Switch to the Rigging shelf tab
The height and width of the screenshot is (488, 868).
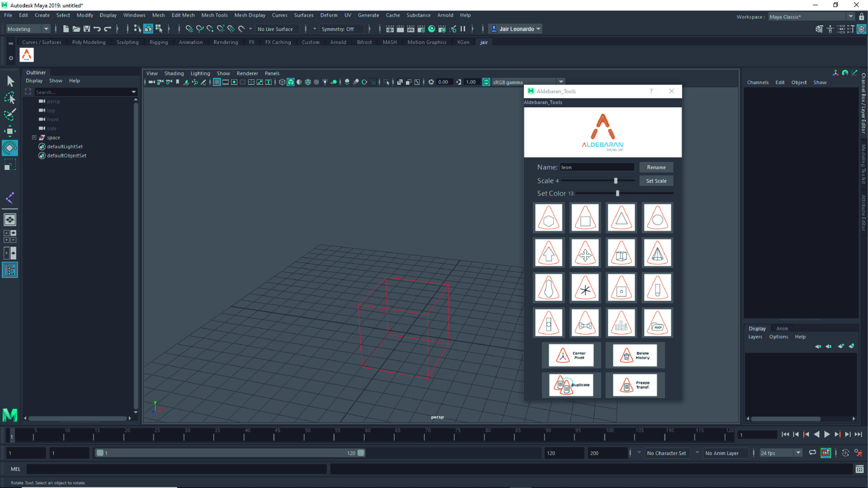[158, 42]
